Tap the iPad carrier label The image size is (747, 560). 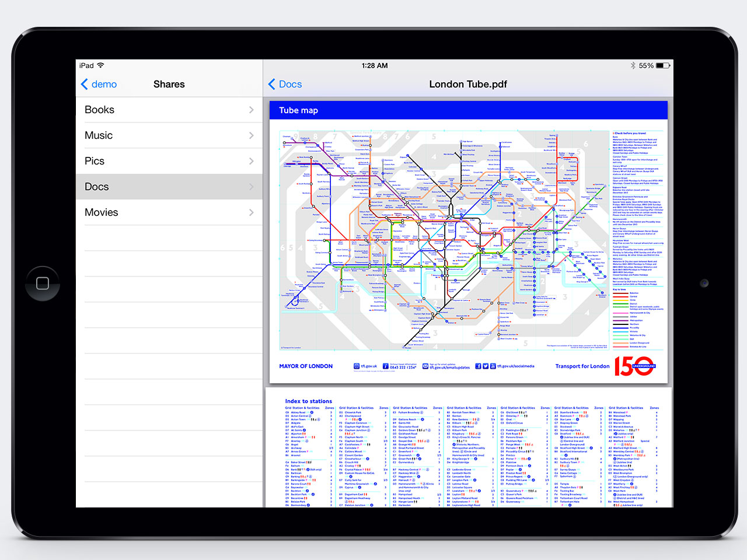click(86, 65)
